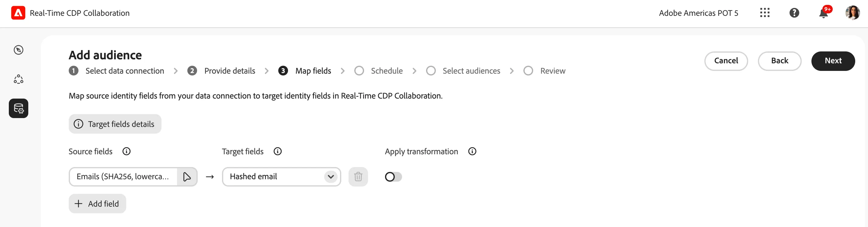Viewport: 868px width, 227px height.
Task: Click the Adobe logo icon
Action: click(18, 13)
